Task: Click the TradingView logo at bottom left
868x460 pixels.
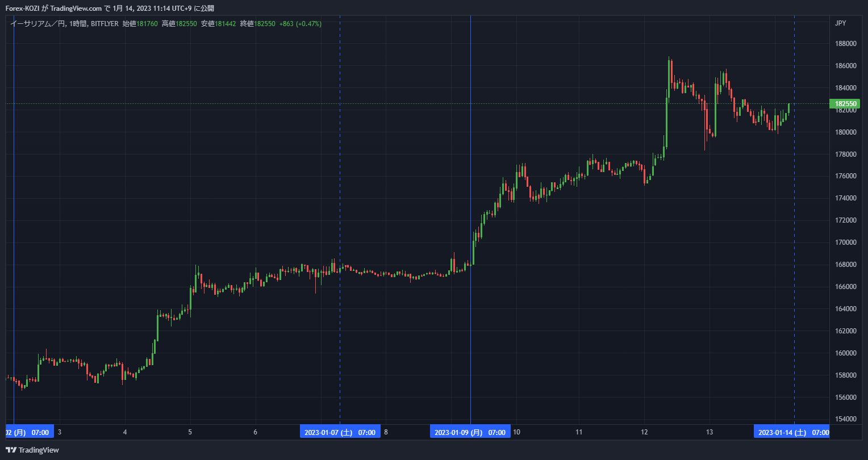Action: (32, 450)
